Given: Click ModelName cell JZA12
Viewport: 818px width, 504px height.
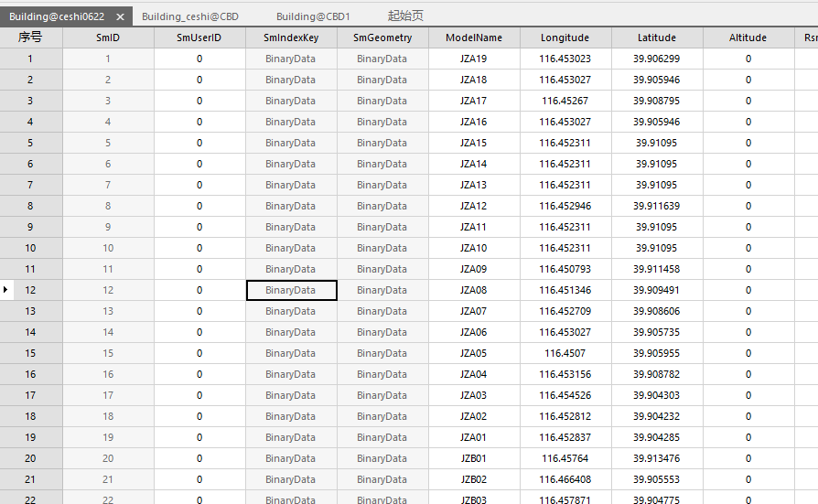Looking at the screenshot, I should (x=474, y=206).
